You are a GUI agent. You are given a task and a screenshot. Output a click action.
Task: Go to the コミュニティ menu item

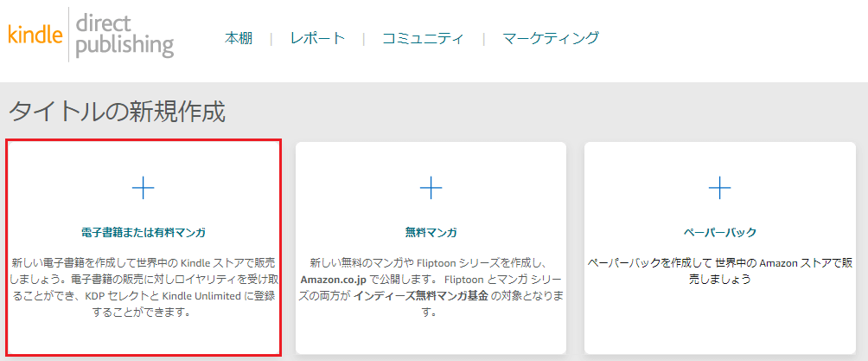[x=423, y=38]
